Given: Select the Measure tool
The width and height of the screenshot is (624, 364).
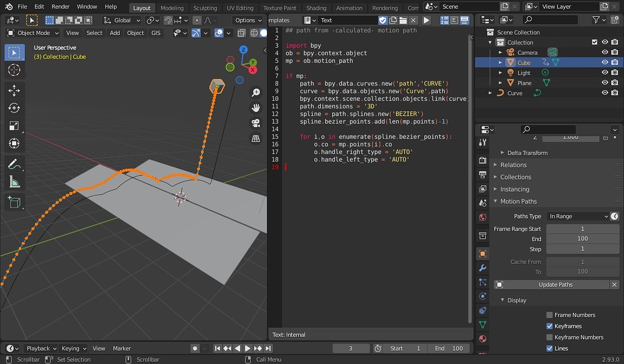Looking at the screenshot, I should tap(14, 182).
